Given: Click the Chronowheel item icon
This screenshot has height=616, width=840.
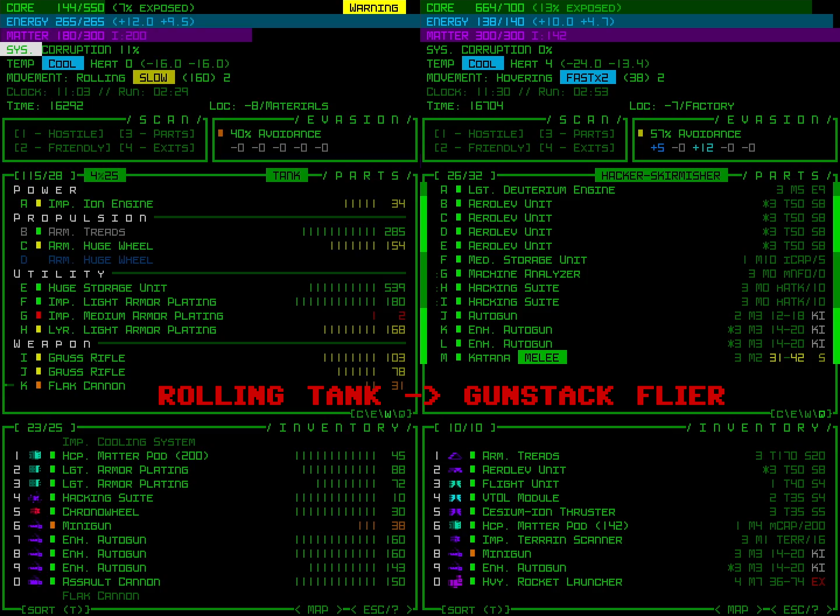Looking at the screenshot, I should click(x=35, y=512).
